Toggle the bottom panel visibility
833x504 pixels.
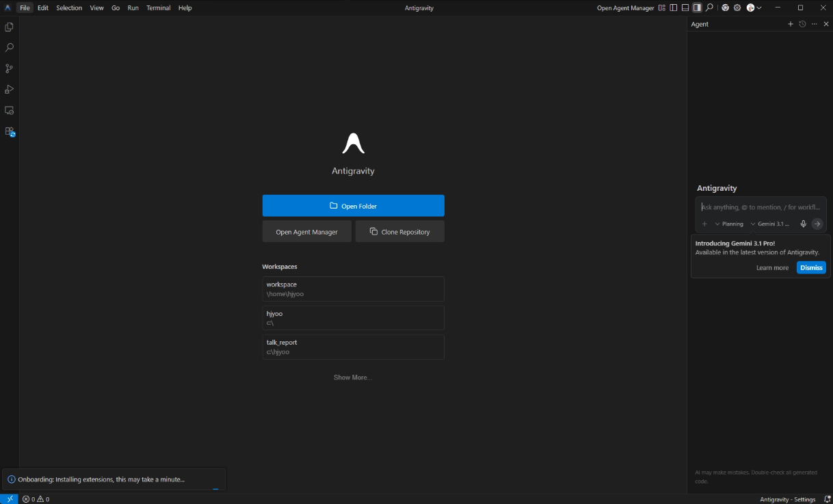click(685, 8)
